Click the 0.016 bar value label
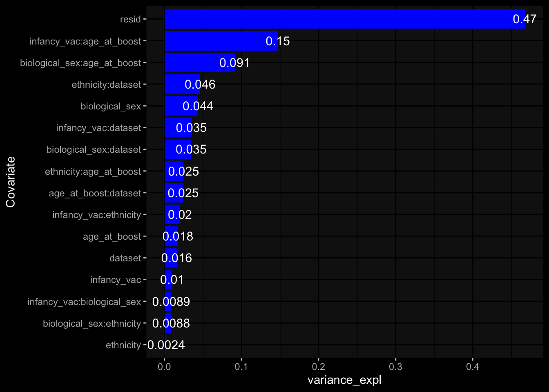This screenshot has width=549, height=392. (176, 258)
